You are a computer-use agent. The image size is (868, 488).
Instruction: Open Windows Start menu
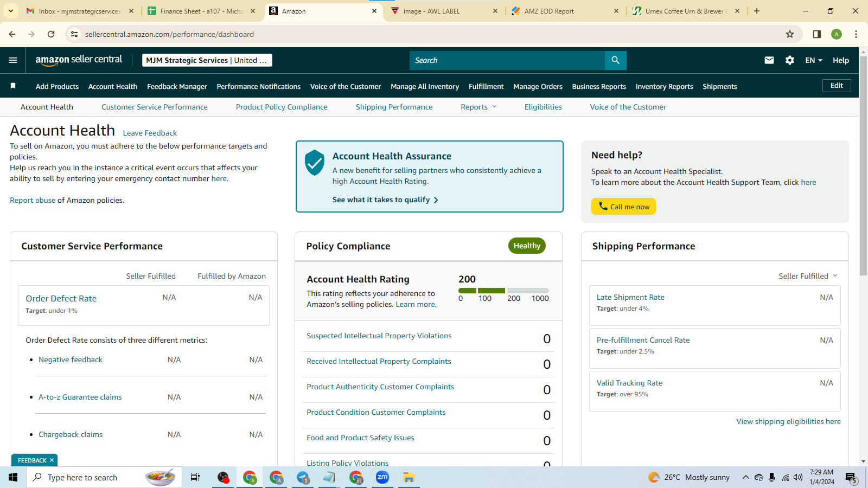pos(13,477)
